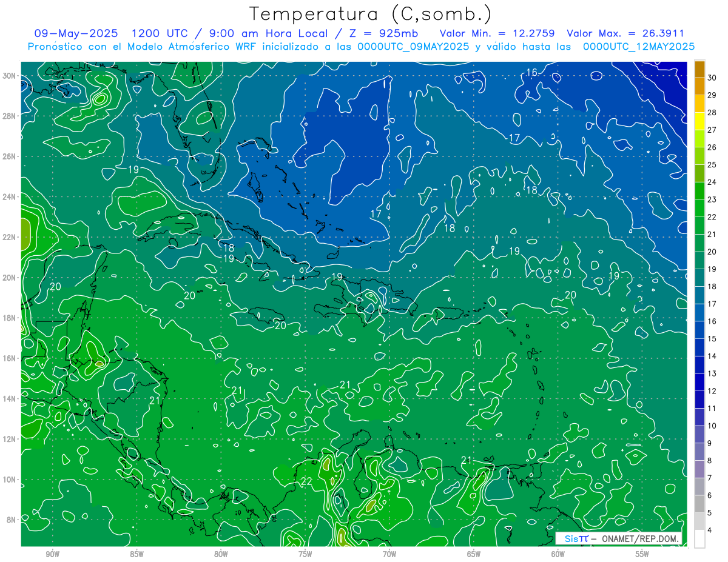Select valid-until stamp "0000UTC_12MAY2025"

[639, 47]
